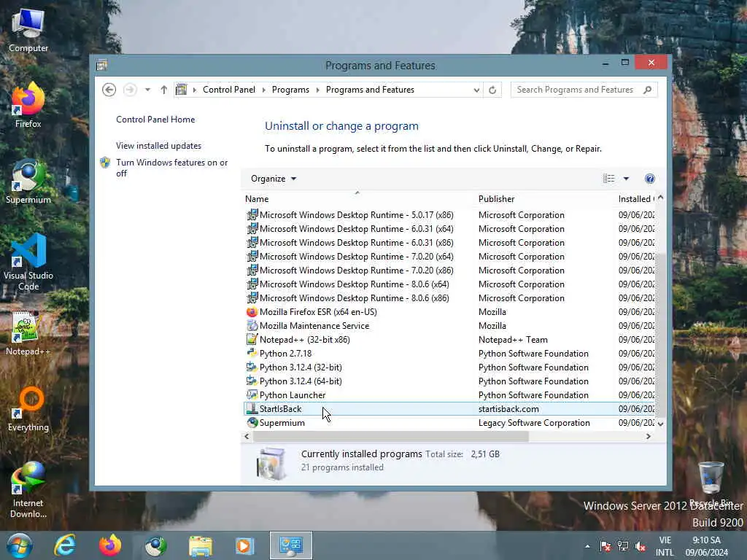Expand the recent locations dropdown arrow

(147, 90)
